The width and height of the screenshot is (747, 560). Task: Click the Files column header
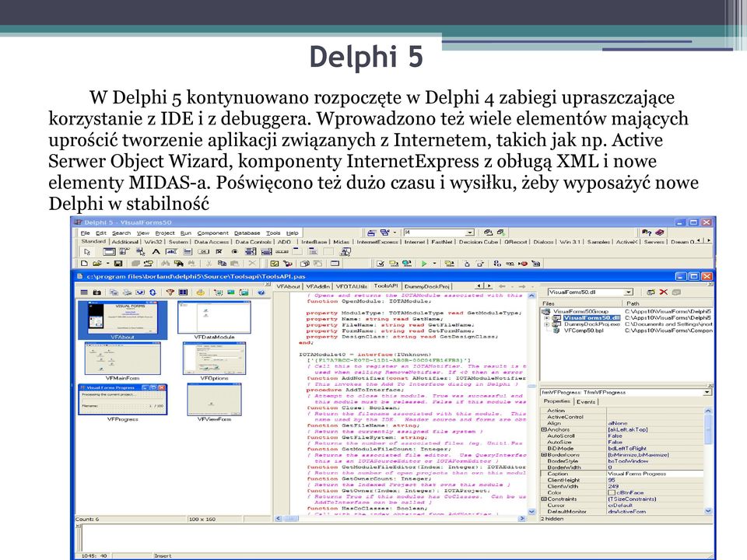click(580, 303)
